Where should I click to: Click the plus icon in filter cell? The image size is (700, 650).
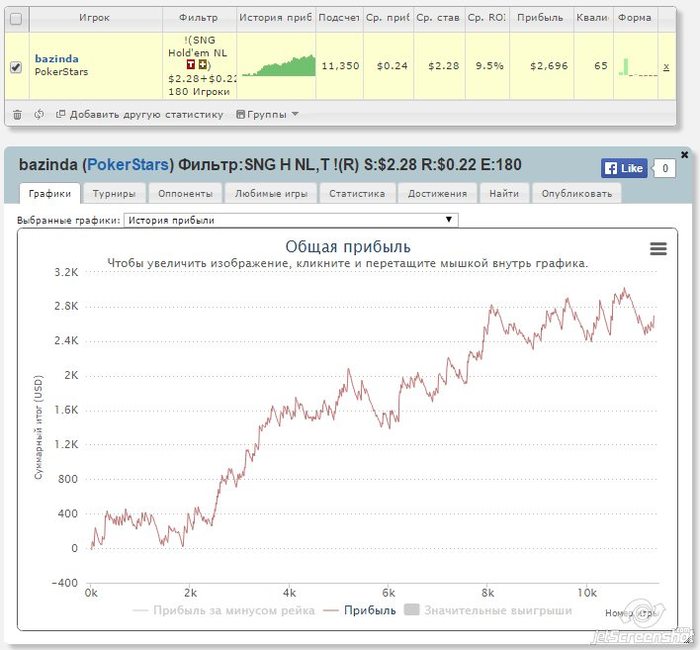point(203,65)
